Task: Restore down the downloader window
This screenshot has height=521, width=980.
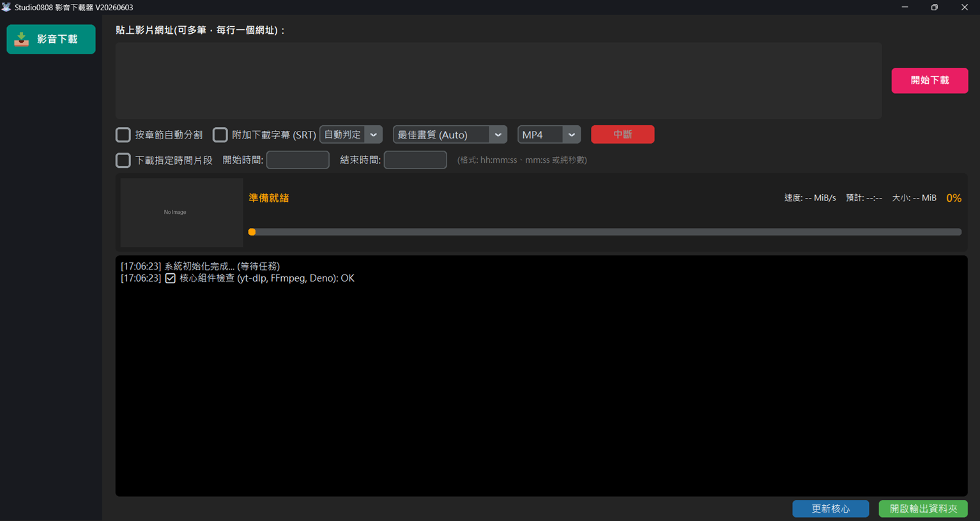Action: click(934, 7)
